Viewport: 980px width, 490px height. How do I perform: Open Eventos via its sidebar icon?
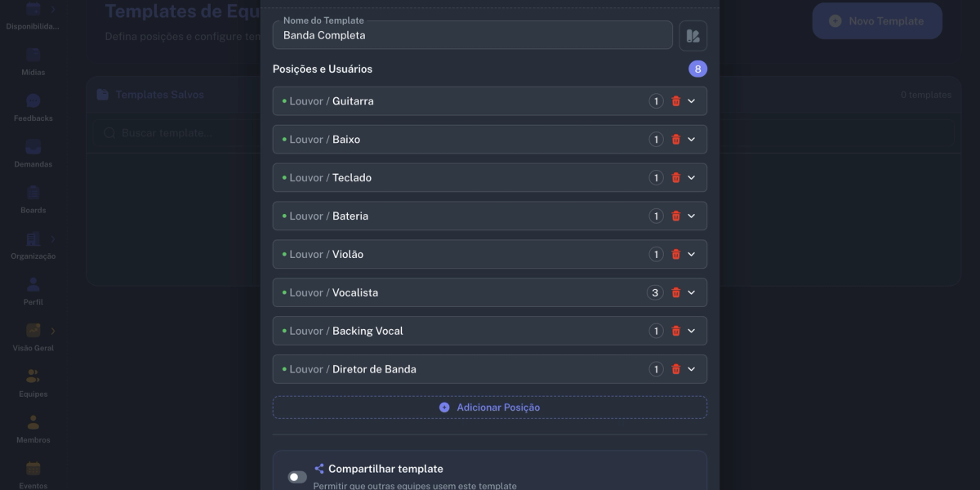pyautogui.click(x=33, y=468)
